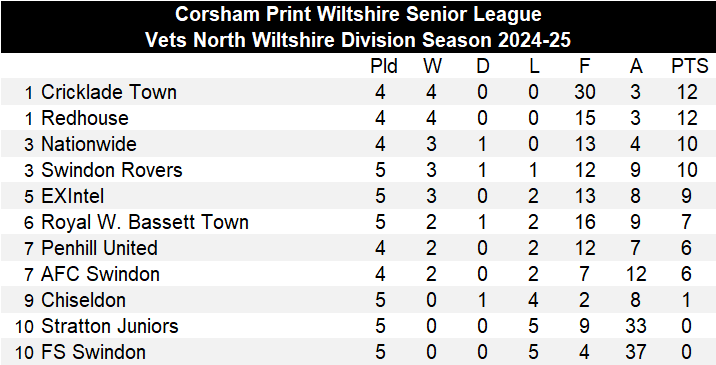The width and height of the screenshot is (716, 365).
Task: Click the Cricklade Town team name
Action: [109, 92]
